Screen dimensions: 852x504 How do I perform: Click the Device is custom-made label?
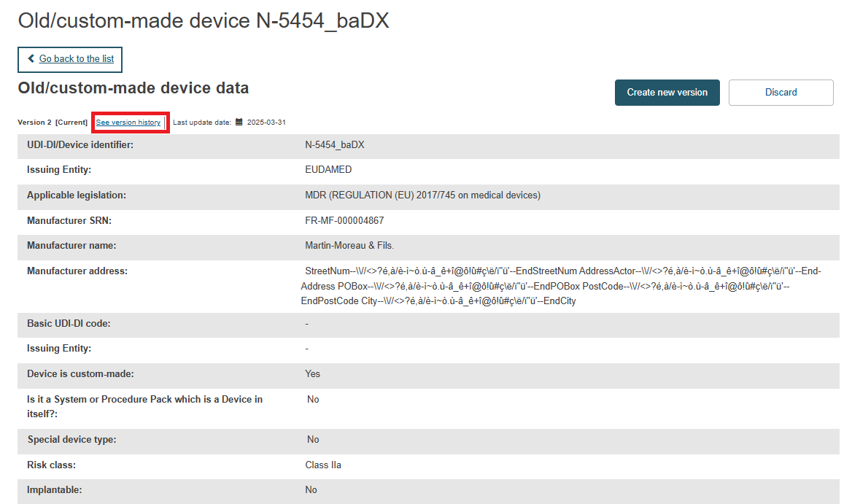pos(80,373)
